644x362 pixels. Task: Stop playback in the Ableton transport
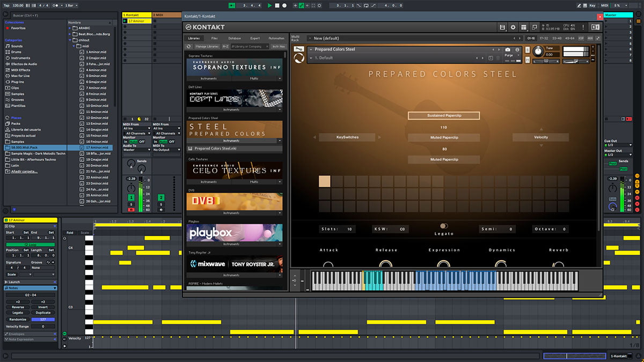pyautogui.click(x=277, y=5)
